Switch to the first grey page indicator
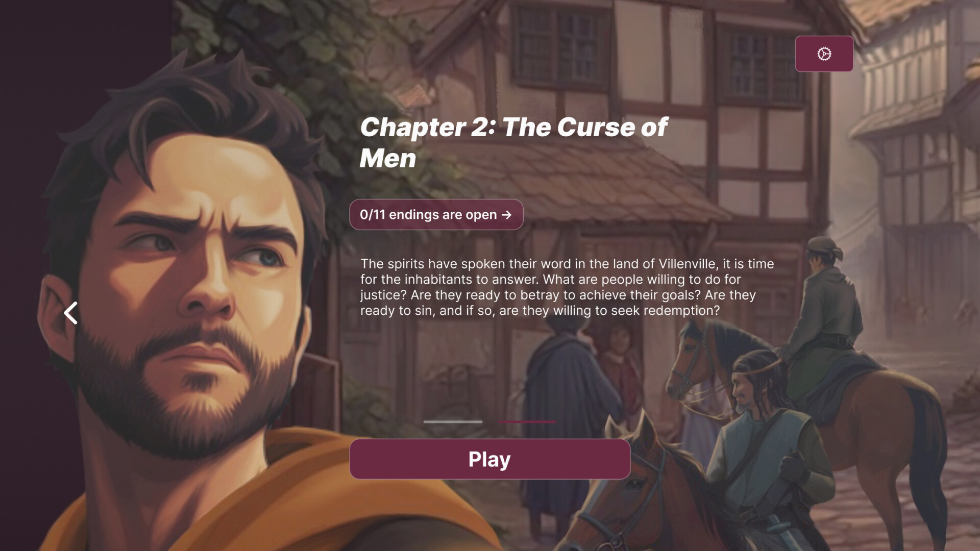Screen dimensions: 980x551 click(453, 421)
